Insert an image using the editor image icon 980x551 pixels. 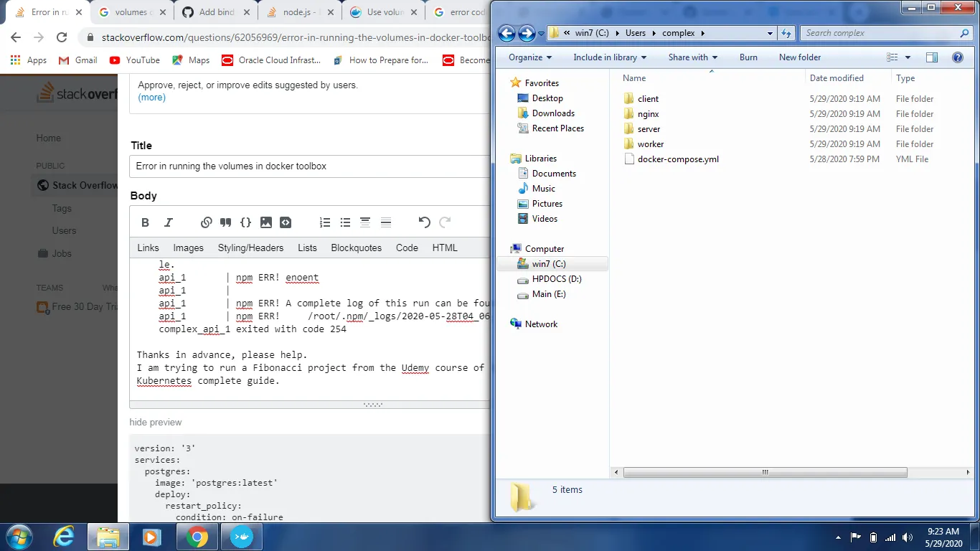pos(266,222)
